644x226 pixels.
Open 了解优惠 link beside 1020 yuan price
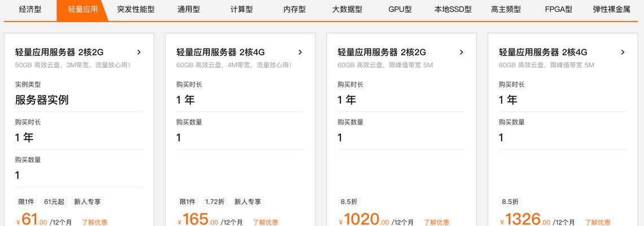click(x=437, y=222)
